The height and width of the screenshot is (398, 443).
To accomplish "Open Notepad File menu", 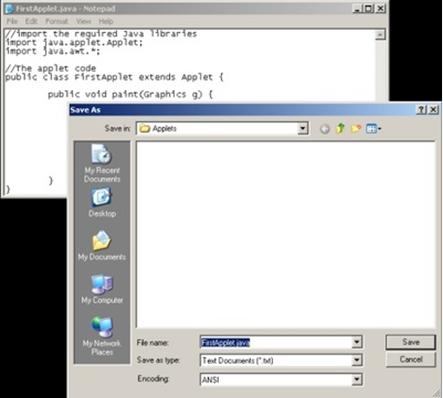I will pyautogui.click(x=12, y=21).
